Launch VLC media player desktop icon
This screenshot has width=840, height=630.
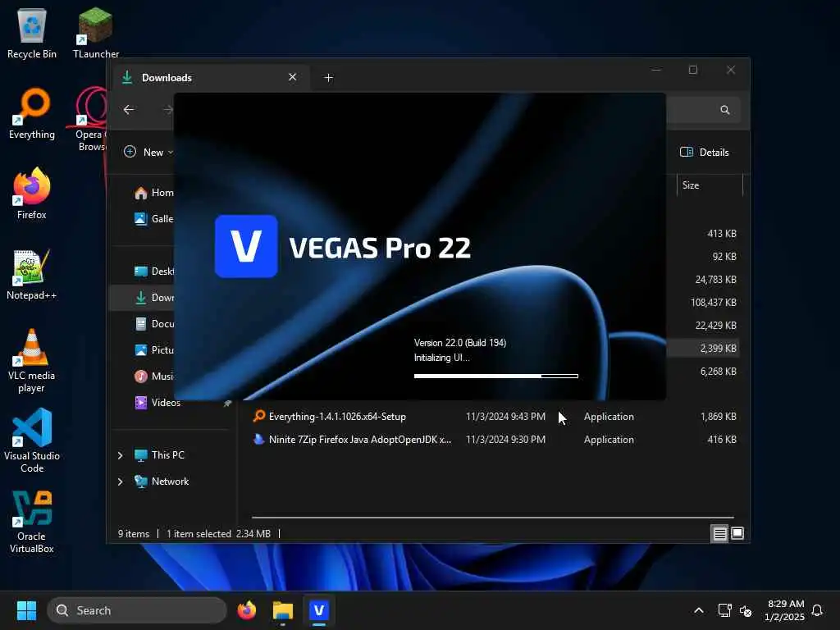click(x=32, y=361)
